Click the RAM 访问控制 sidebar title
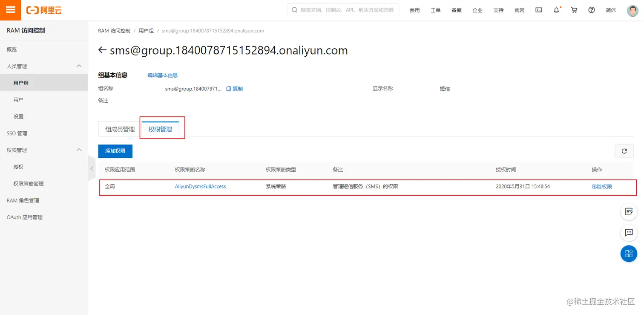This screenshot has width=644, height=315. tap(26, 31)
